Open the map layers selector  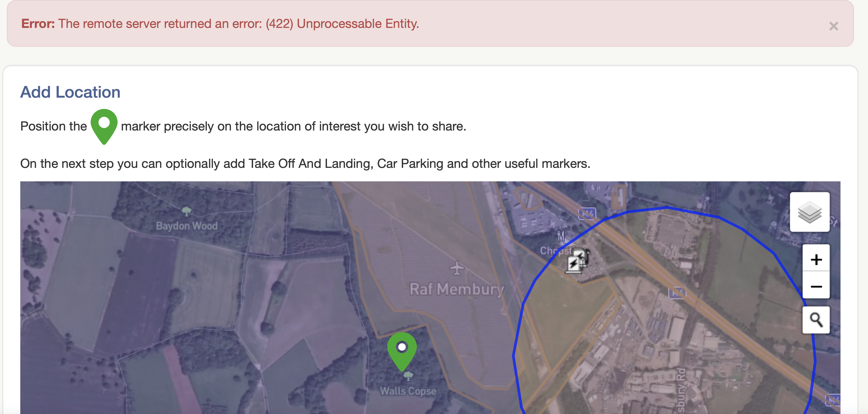tap(809, 212)
